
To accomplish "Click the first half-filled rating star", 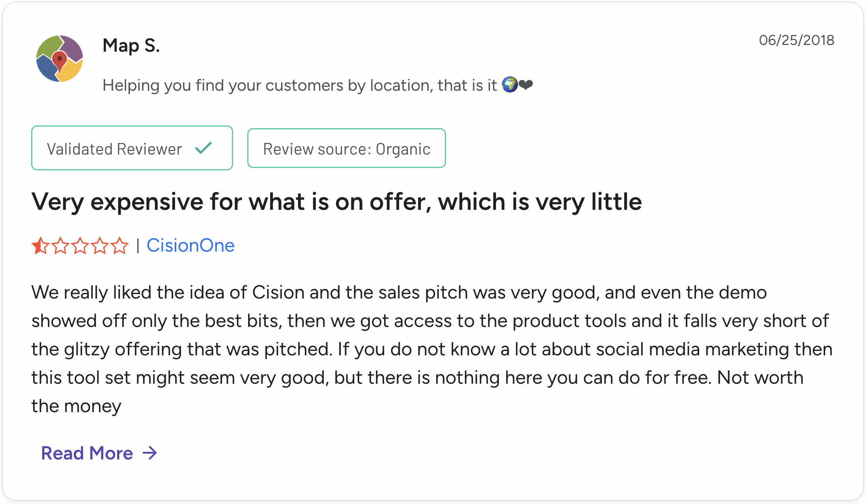I will (x=40, y=246).
